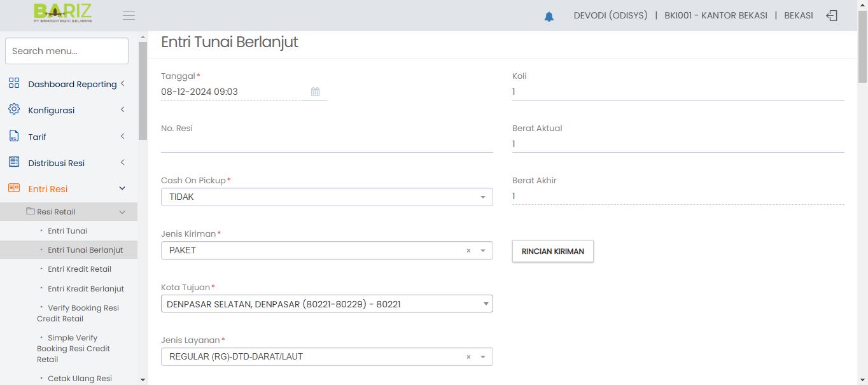Viewport: 868px width, 385px height.
Task: Click the Tarif document icon
Action: point(14,136)
